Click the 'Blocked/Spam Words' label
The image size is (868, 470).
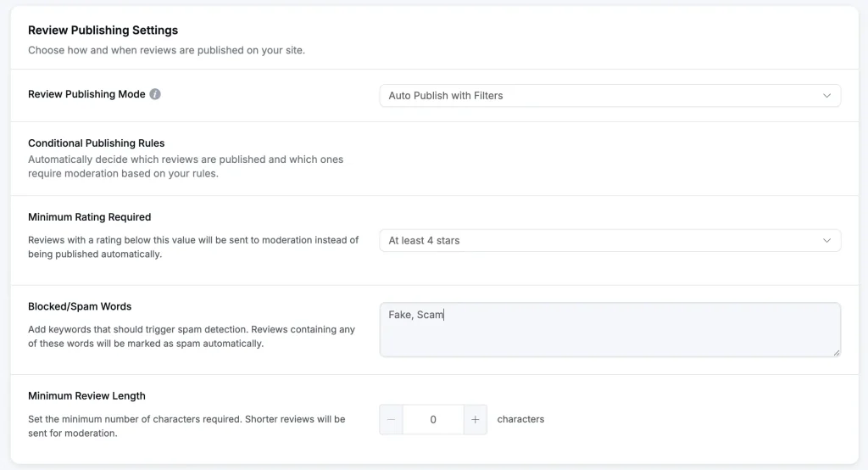point(80,306)
